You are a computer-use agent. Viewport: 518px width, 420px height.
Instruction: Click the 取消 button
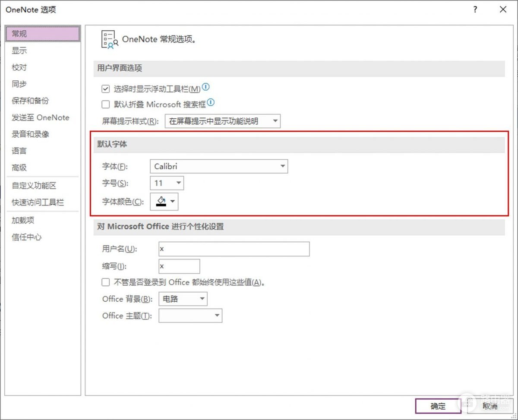490,406
